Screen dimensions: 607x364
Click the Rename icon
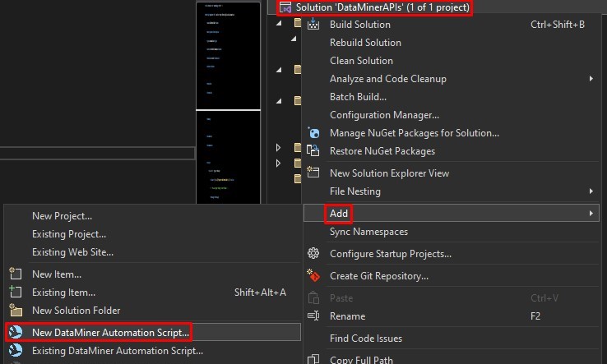pyautogui.click(x=313, y=316)
